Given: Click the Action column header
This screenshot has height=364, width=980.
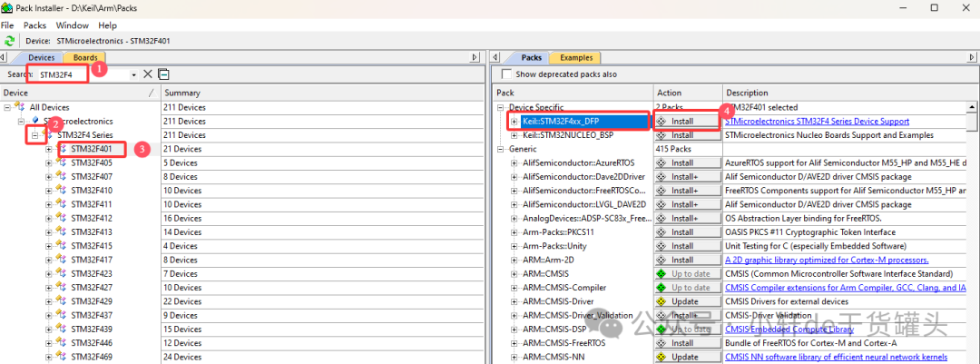Looking at the screenshot, I should [x=689, y=93].
